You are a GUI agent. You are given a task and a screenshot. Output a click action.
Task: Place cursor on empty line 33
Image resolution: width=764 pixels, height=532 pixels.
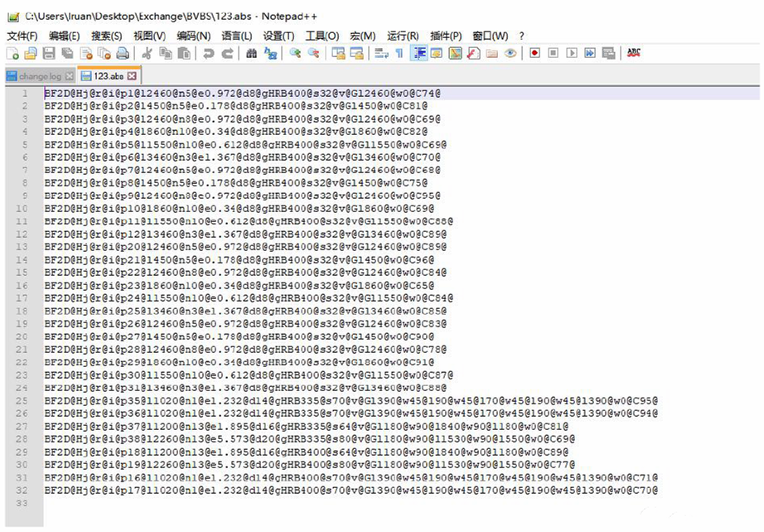pyautogui.click(x=402, y=503)
